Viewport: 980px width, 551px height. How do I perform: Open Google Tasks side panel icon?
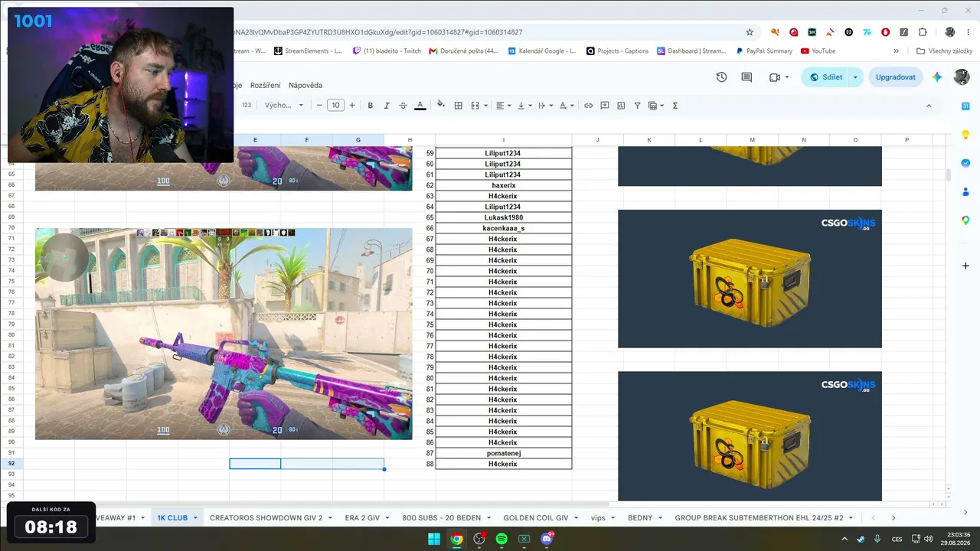(965, 162)
